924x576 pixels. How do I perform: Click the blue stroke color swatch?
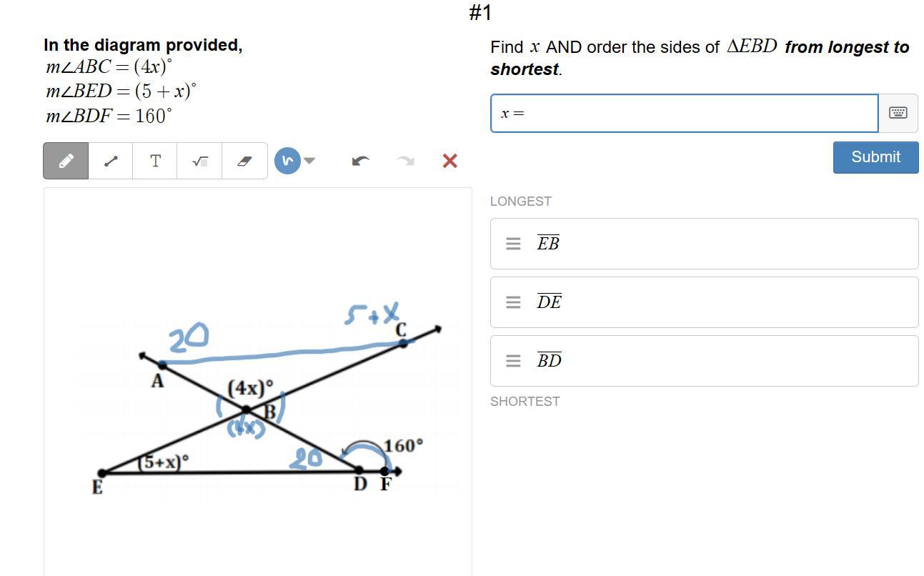(287, 161)
